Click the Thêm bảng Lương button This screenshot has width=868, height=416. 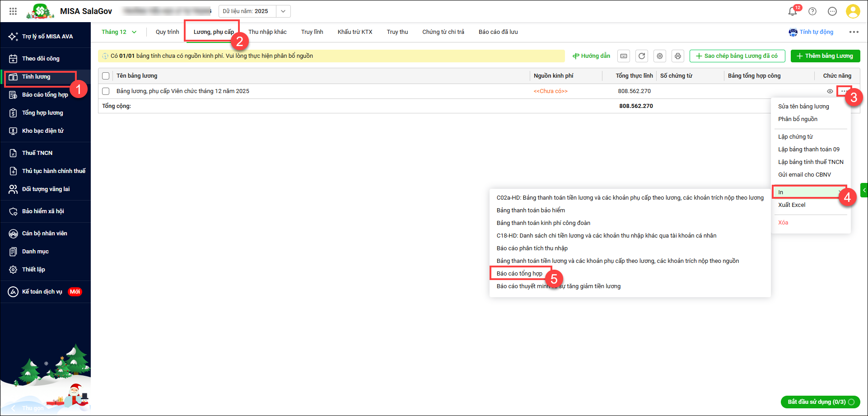coord(825,56)
